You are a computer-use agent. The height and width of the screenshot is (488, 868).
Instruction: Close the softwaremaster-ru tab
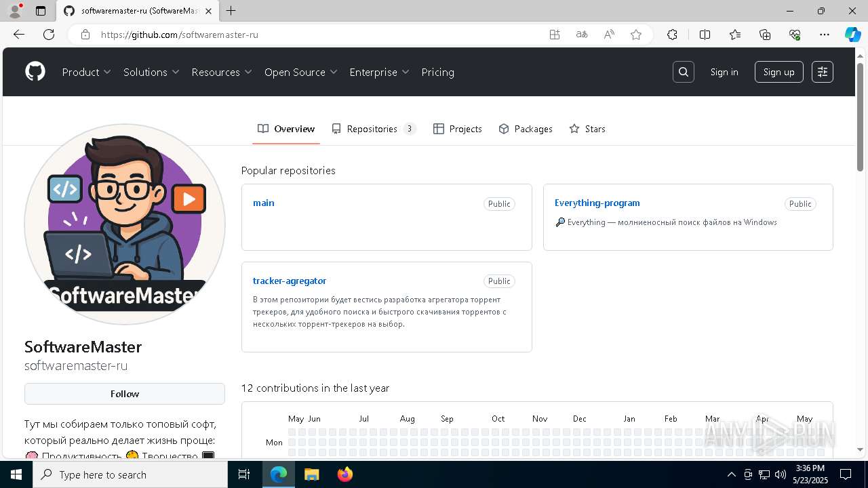pos(208,11)
